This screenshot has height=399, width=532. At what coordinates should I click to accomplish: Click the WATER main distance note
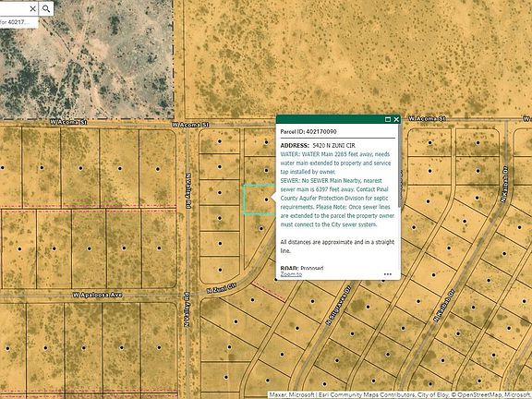coord(335,163)
